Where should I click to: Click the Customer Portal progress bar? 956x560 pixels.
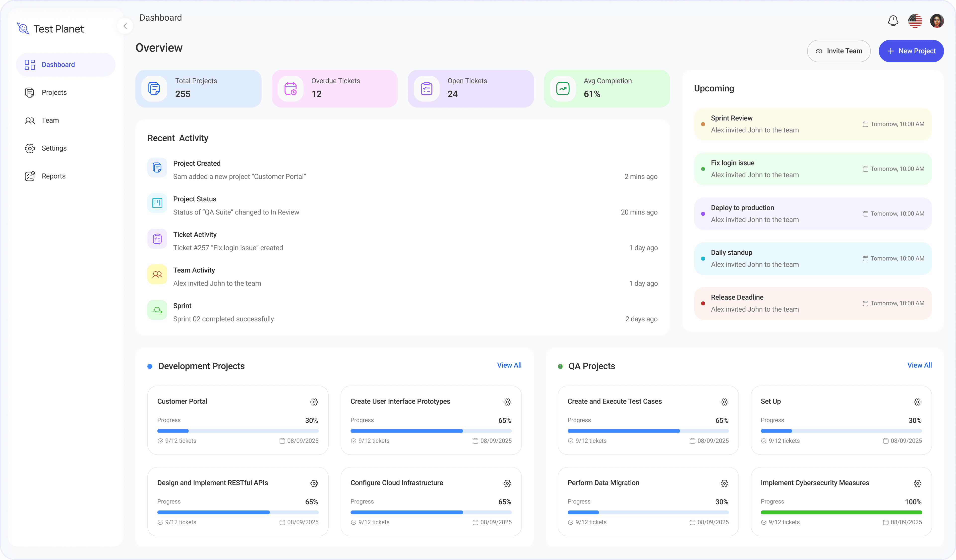pos(238,431)
